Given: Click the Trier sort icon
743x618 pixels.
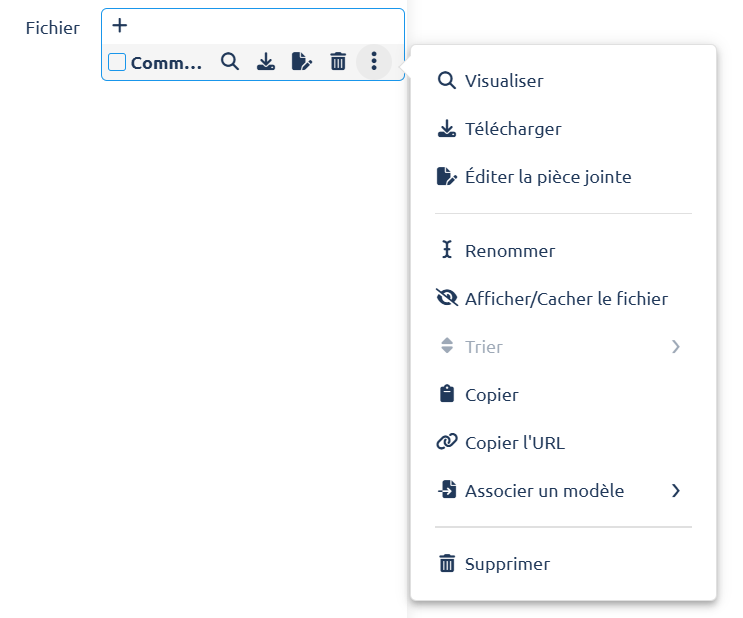Looking at the screenshot, I should click(x=447, y=347).
